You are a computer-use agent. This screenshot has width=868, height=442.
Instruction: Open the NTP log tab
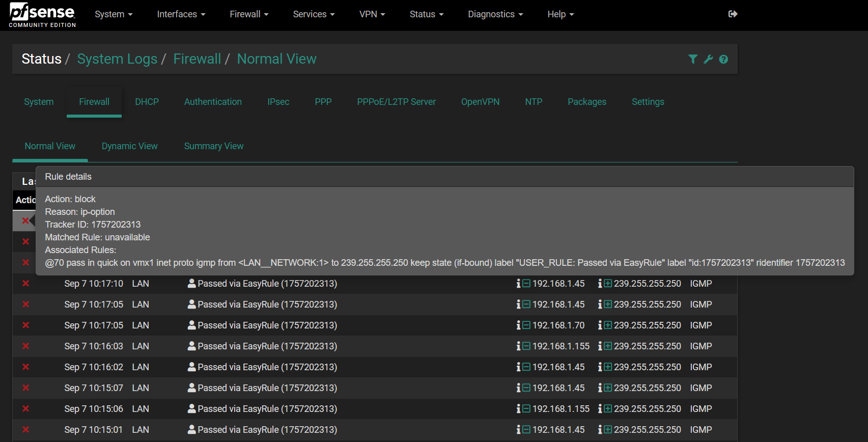(534, 102)
